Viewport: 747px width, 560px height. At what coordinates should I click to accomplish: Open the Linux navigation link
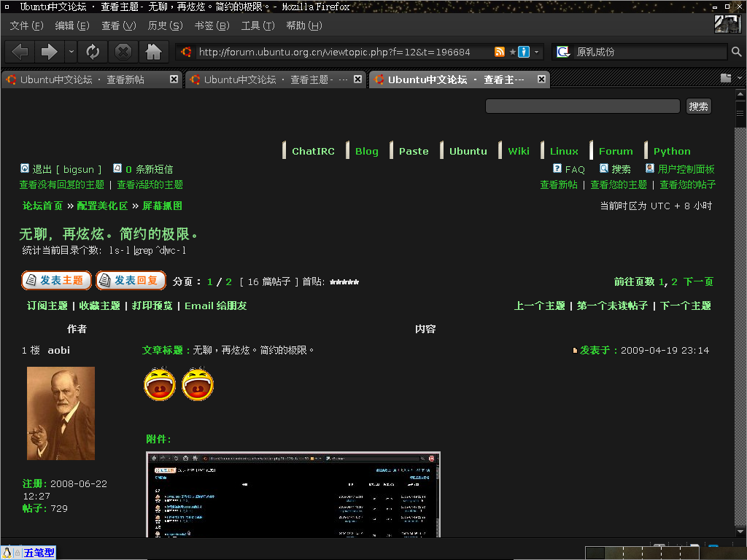coord(564,151)
